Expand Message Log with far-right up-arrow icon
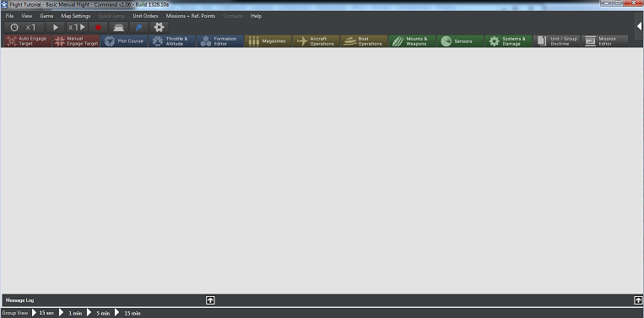The height and width of the screenshot is (318, 644). (x=638, y=300)
